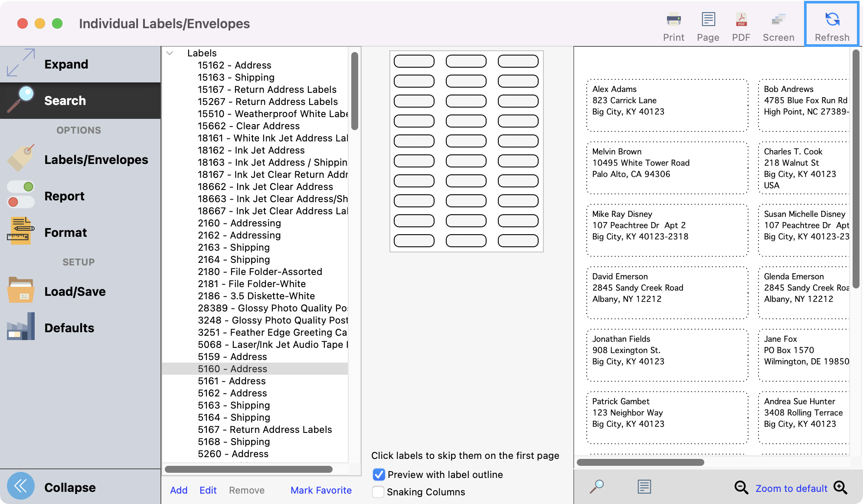Skip the first label on the sheet
The image size is (863, 504).
point(414,61)
